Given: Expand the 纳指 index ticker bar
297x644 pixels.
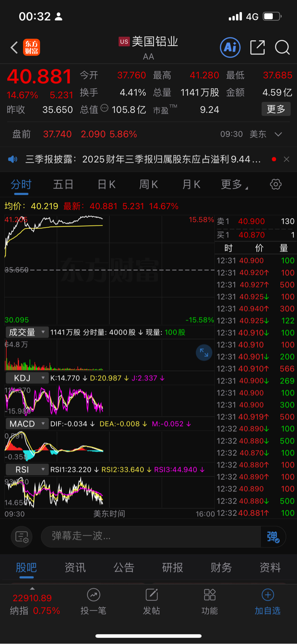Looking at the screenshot, I should (32, 589).
